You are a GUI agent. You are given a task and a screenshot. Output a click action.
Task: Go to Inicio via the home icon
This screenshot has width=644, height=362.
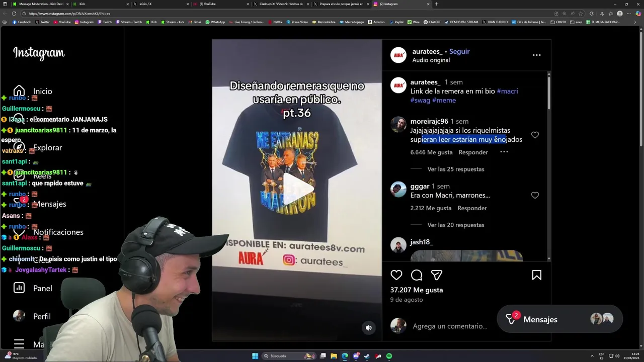(x=19, y=92)
